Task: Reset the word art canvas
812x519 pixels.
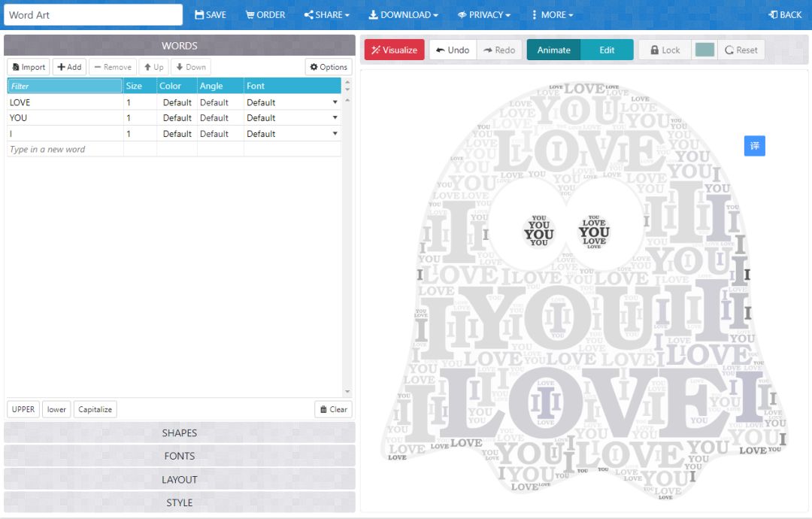Action: (741, 50)
